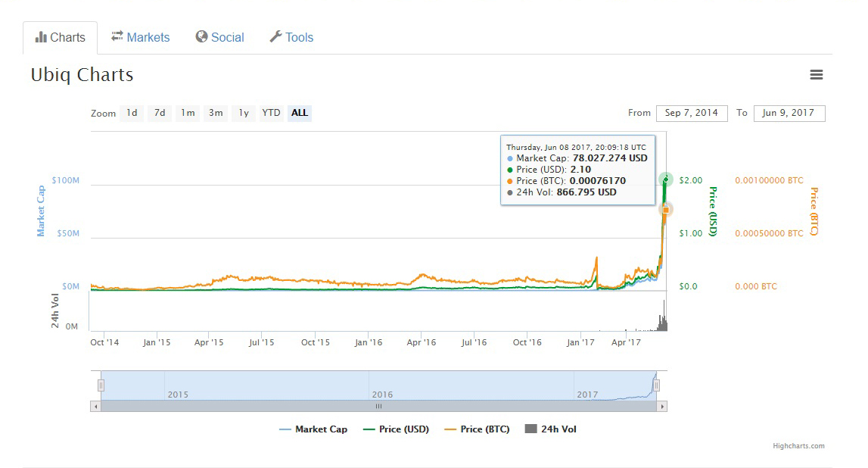Switch to the Charts tab
This screenshot has width=868, height=468.
coord(61,38)
